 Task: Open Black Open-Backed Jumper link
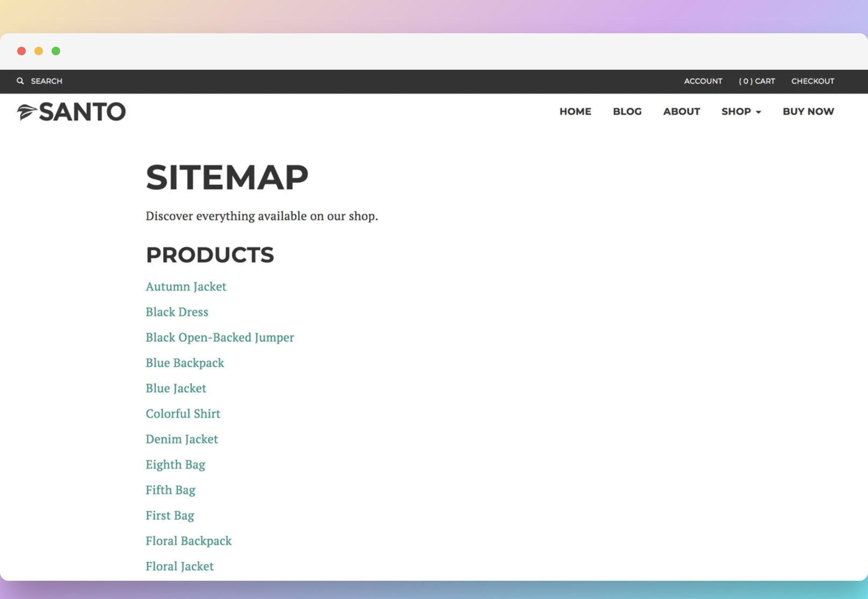pos(220,338)
